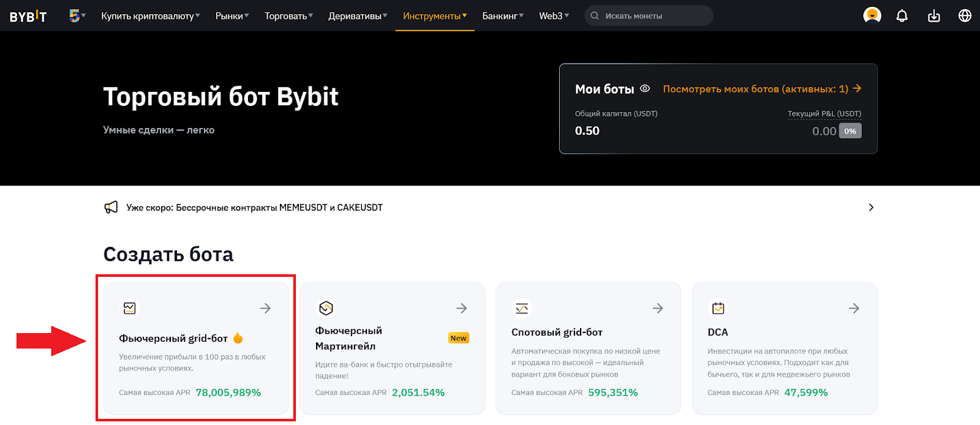This screenshot has height=425, width=980.
Task: Focus the Искать монеты search field
Action: [x=649, y=16]
